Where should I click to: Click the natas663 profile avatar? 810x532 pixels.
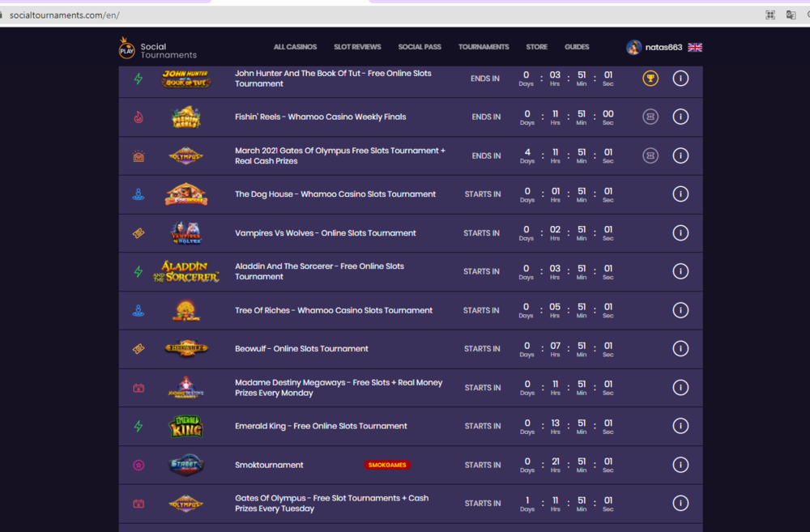tap(634, 48)
